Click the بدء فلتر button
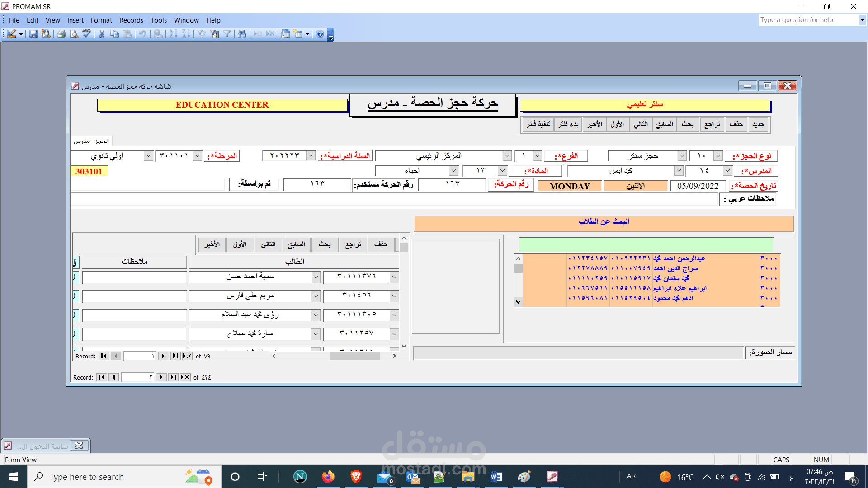Screen dimensions: 868x488 568,124
